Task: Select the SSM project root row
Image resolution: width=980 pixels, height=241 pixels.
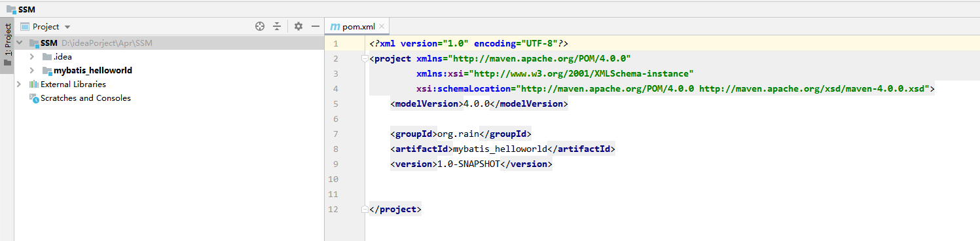Action: (169, 43)
